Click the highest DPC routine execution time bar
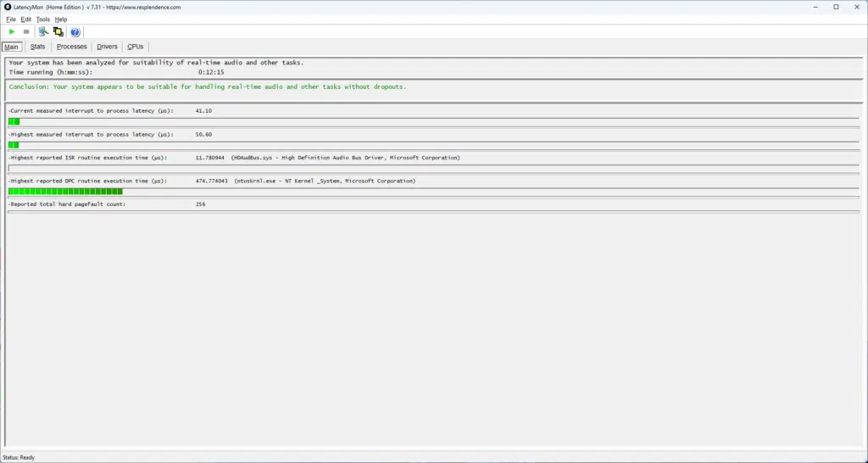868x463 pixels. (x=65, y=192)
